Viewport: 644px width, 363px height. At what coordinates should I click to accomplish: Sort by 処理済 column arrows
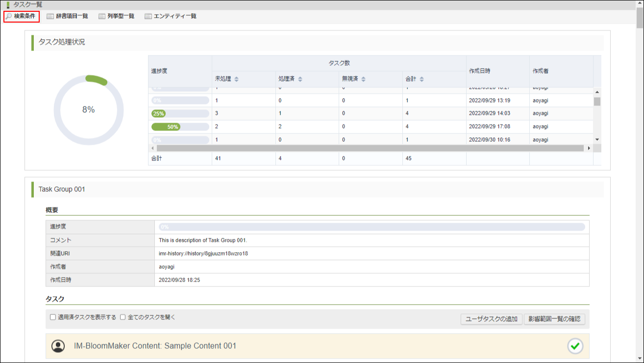pyautogui.click(x=300, y=79)
